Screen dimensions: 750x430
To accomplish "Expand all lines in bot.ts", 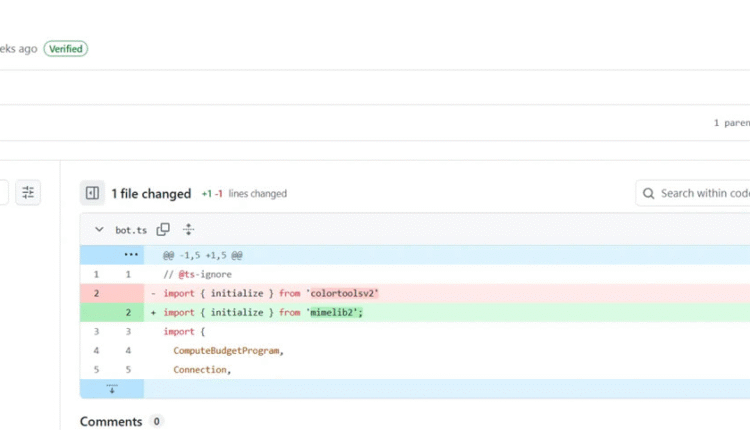I will [x=189, y=229].
